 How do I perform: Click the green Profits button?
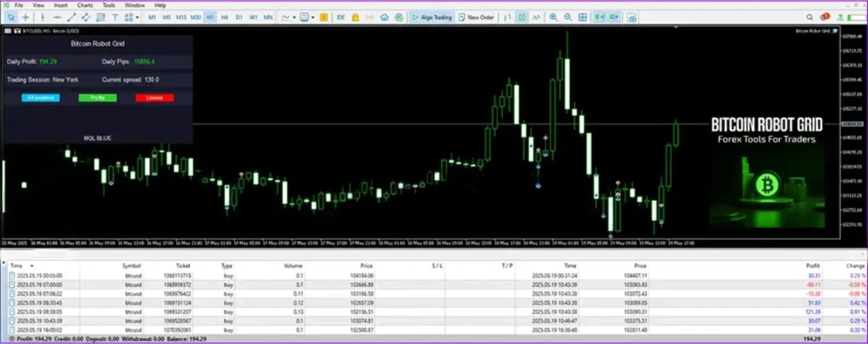pos(97,98)
